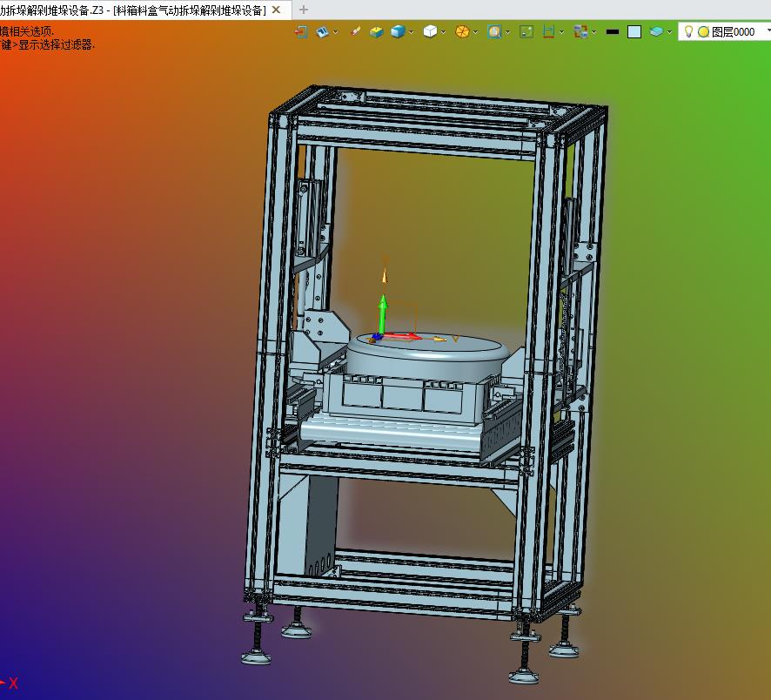Click the light blue face color swatch
Image resolution: width=771 pixels, height=700 pixels.
pyautogui.click(x=634, y=32)
